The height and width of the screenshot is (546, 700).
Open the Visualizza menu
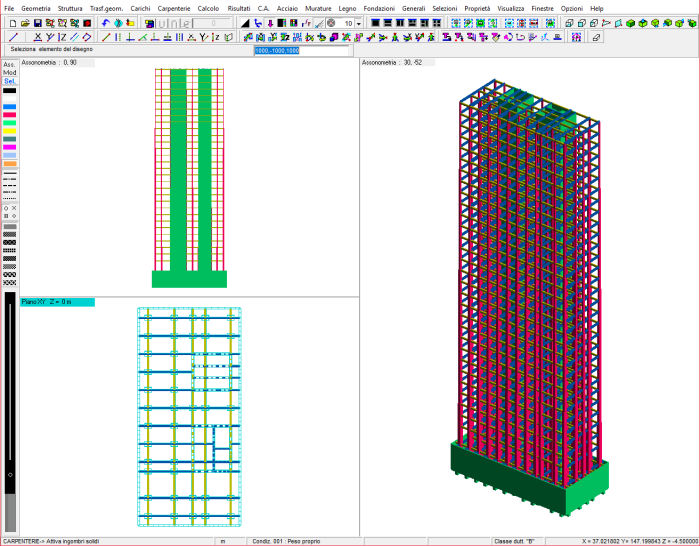click(x=510, y=8)
